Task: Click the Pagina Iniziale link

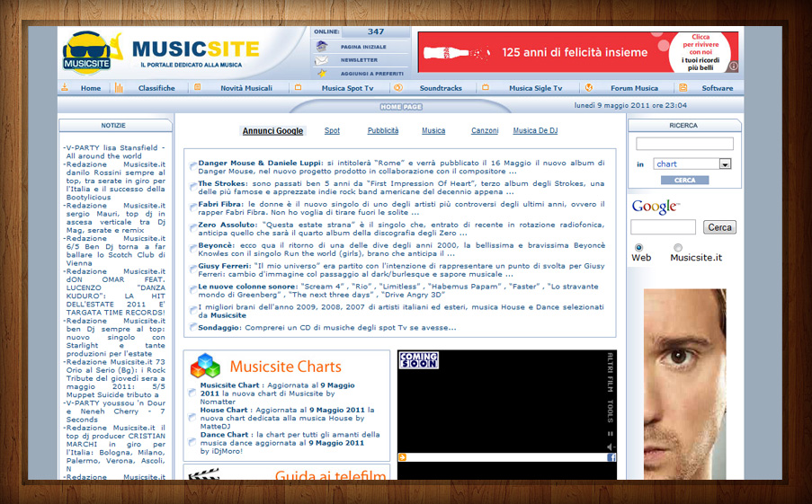Action: (363, 47)
